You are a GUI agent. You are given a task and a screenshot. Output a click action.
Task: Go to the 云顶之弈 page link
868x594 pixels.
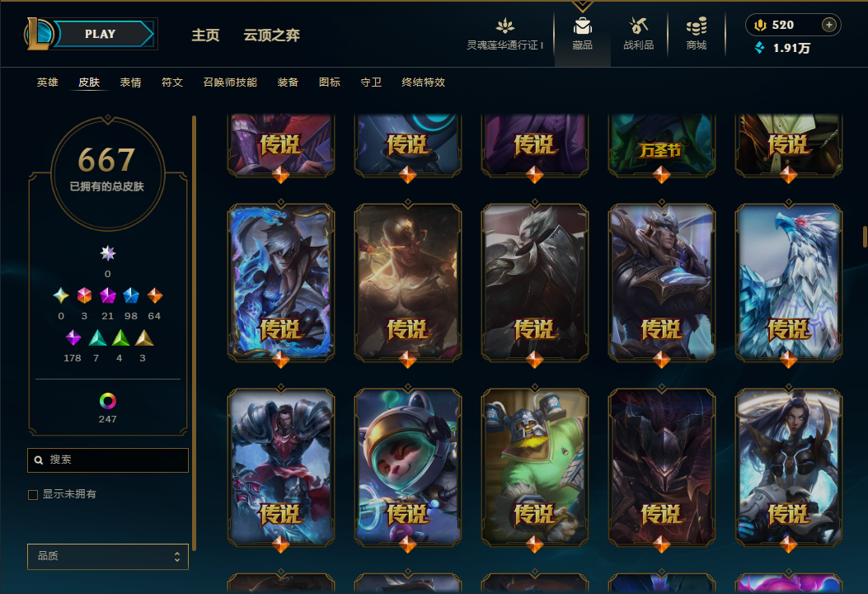(x=272, y=35)
